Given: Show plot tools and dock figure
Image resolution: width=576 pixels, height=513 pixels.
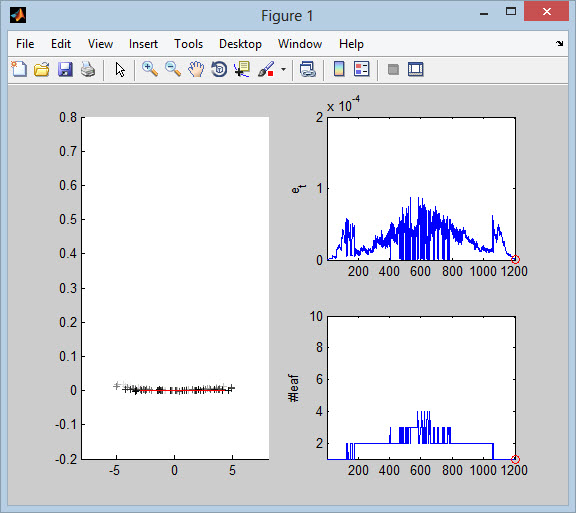Looking at the screenshot, I should click(415, 69).
